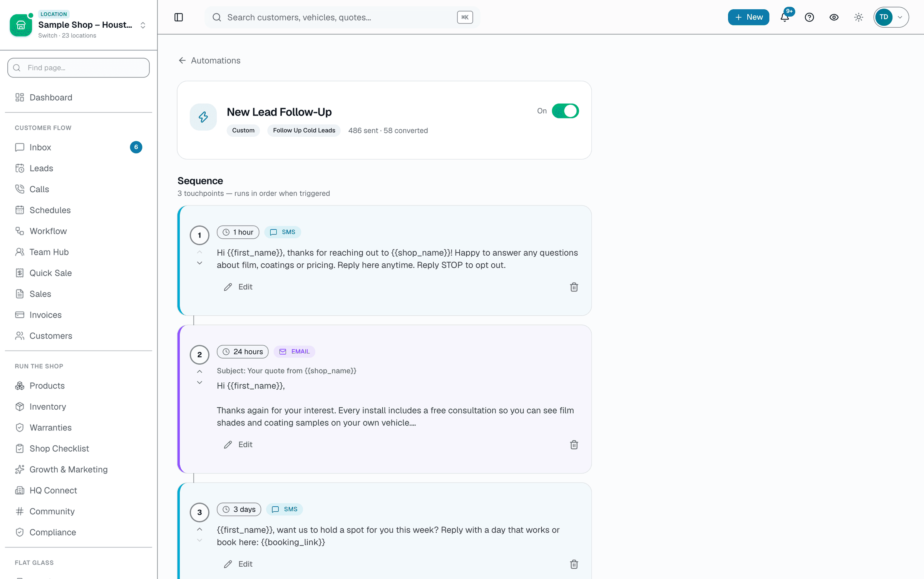This screenshot has height=579, width=924.
Task: Turn off the New Lead Follow-Up automation toggle
Action: click(x=565, y=111)
